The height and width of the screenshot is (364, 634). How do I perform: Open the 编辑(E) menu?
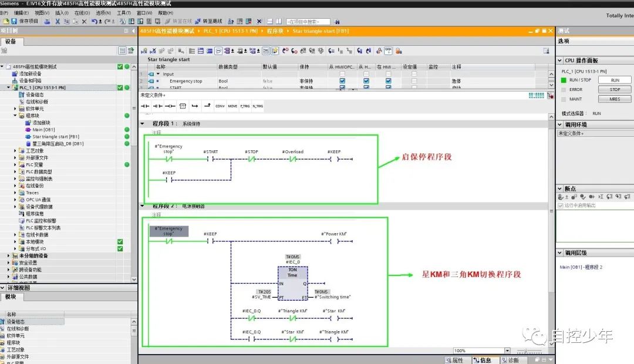click(22, 13)
